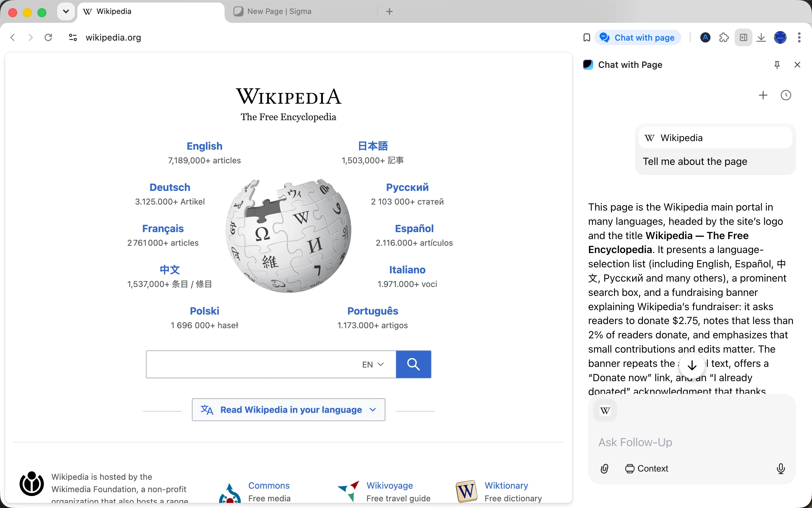Click the Wikipedia page chip above follow-up

605,411
